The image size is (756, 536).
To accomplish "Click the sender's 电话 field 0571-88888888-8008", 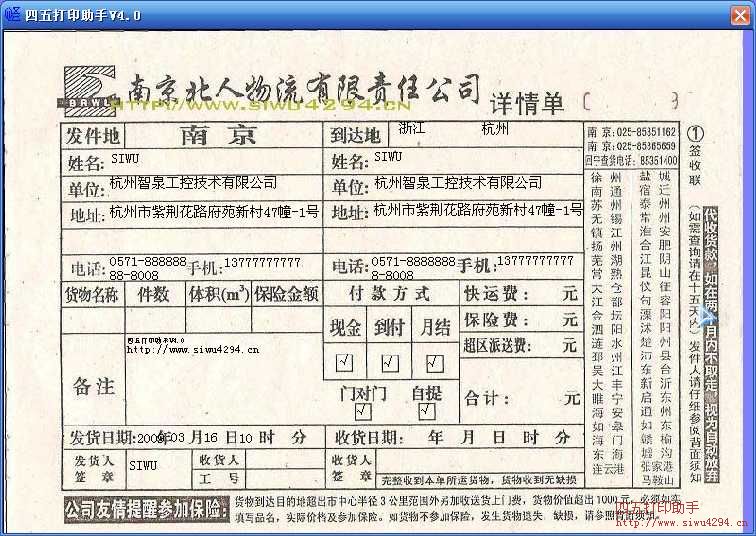I will [148, 268].
